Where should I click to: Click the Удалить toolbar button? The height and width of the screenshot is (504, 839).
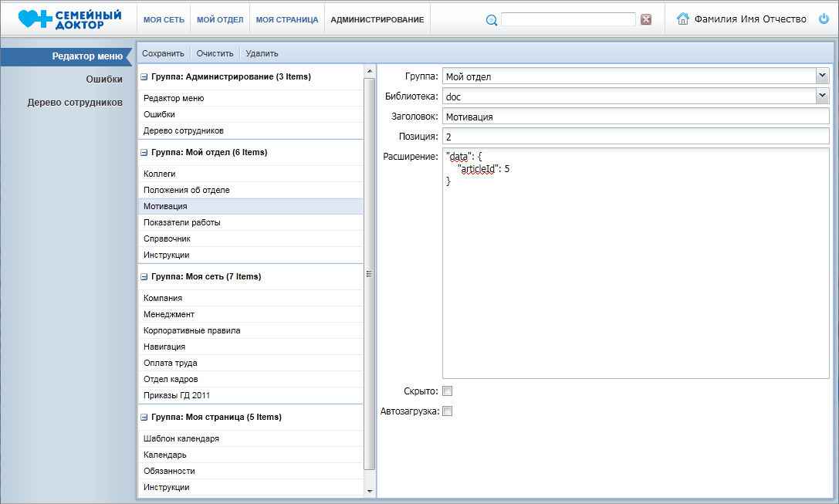pyautogui.click(x=262, y=53)
